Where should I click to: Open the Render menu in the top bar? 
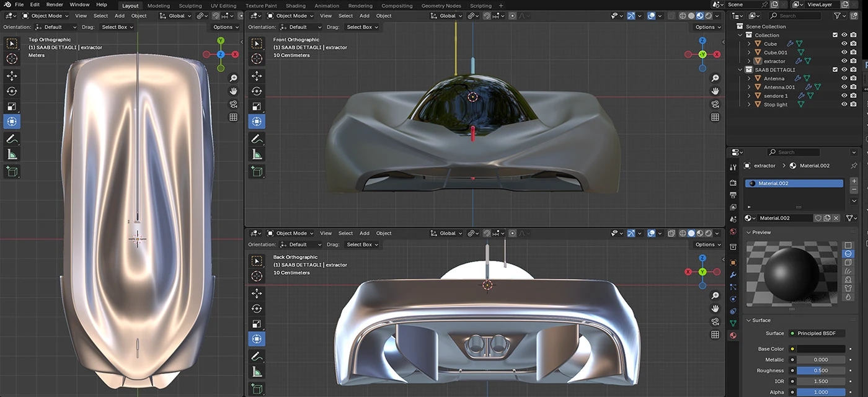coord(54,4)
